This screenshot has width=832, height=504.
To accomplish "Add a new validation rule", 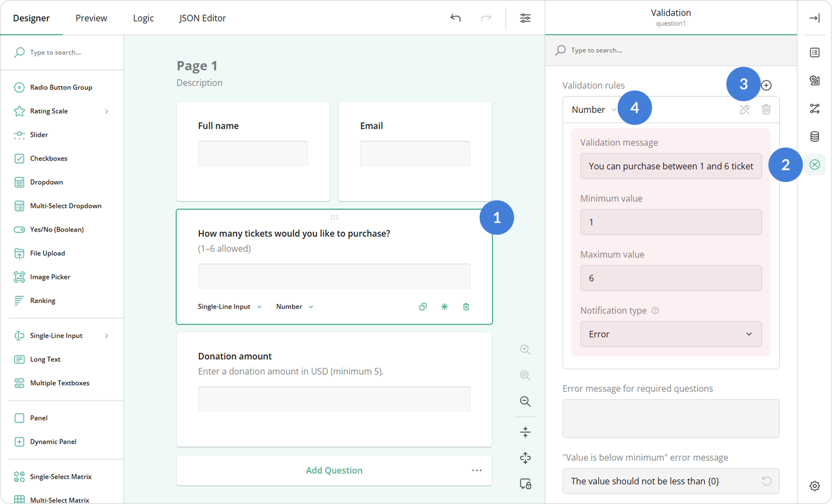I will pos(766,85).
